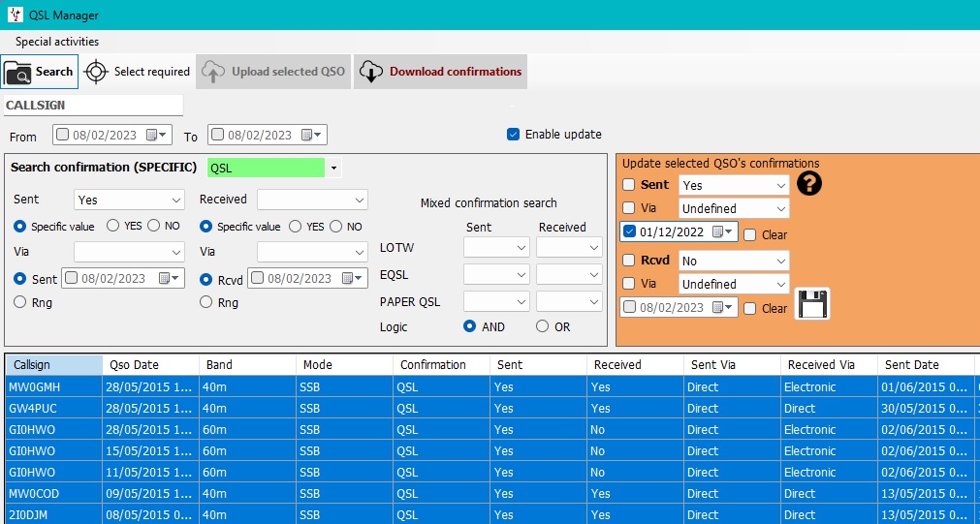Open the QSL confirmation type dropdown
980x524 pixels.
point(333,168)
